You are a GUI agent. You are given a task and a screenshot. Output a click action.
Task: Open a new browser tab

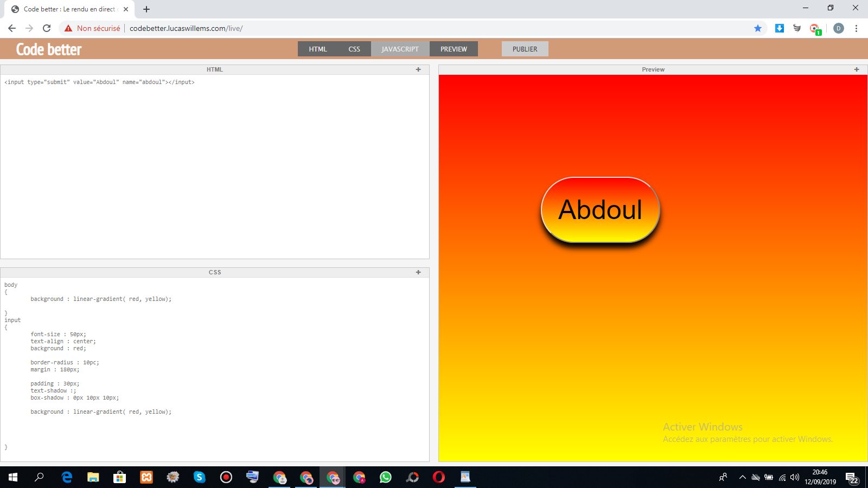point(146,9)
